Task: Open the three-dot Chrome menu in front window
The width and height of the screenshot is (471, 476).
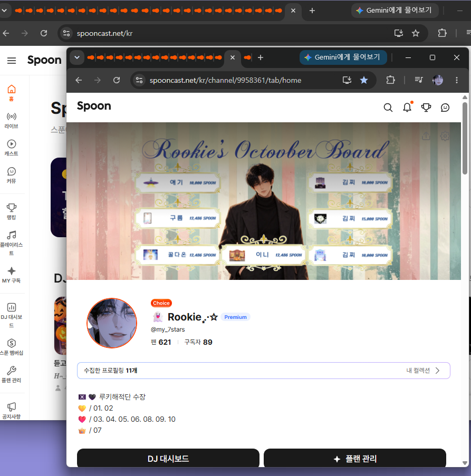Action: pos(457,80)
